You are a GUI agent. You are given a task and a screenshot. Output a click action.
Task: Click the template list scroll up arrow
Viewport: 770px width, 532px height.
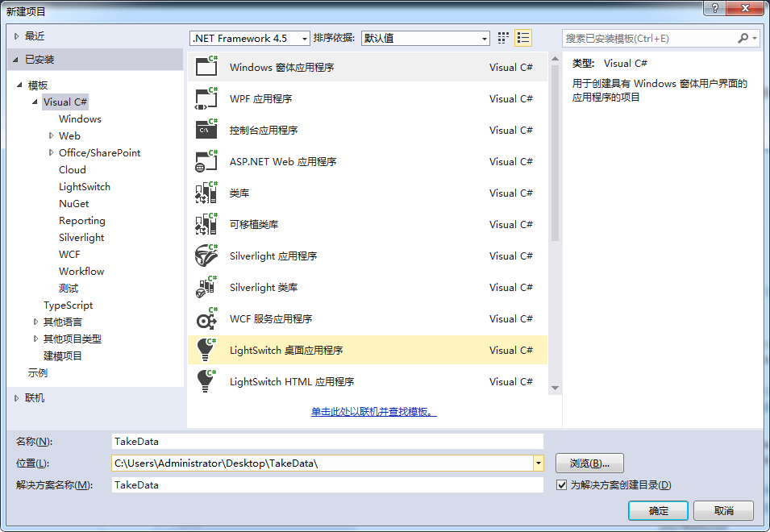click(x=555, y=59)
